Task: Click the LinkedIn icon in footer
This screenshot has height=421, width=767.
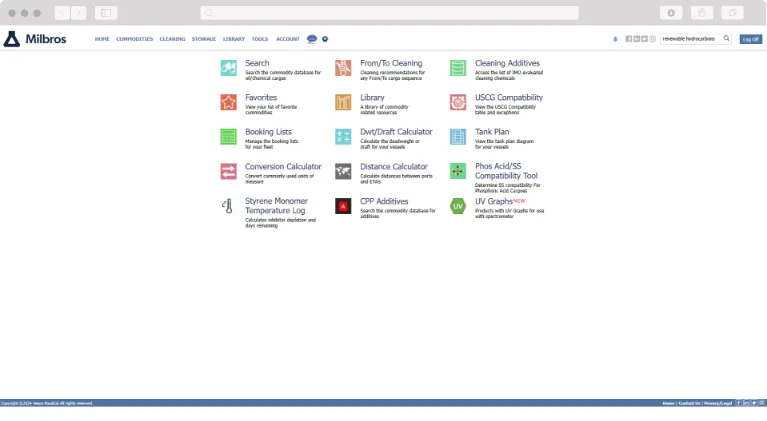Action: click(746, 403)
